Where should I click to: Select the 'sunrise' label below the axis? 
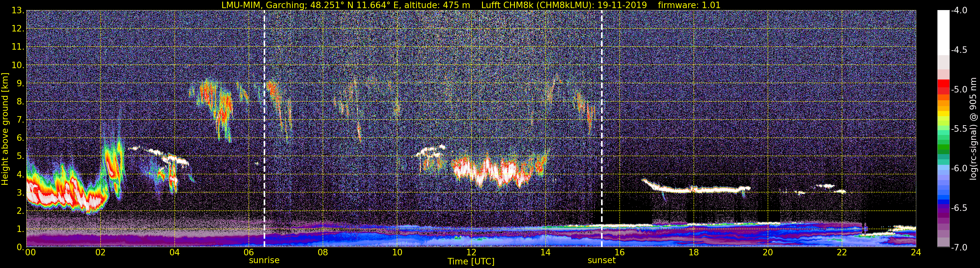[x=264, y=261]
